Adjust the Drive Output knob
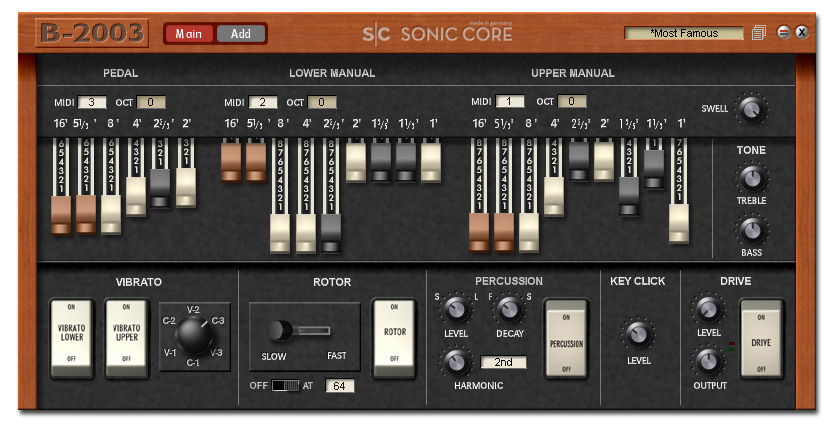The height and width of the screenshot is (427, 830). (709, 361)
